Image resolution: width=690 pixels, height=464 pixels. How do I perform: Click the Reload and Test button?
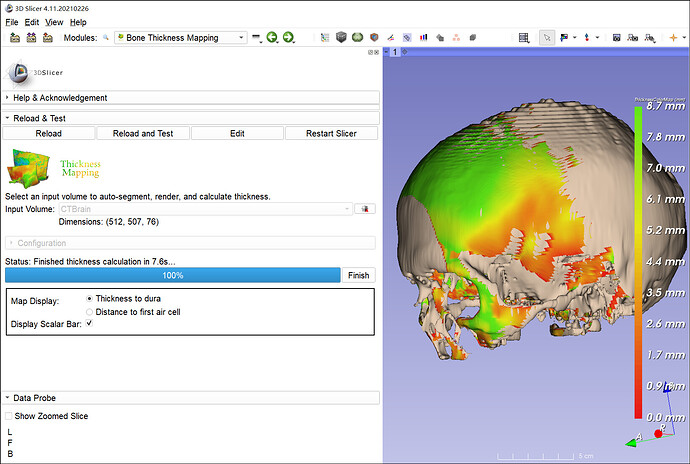(x=143, y=133)
